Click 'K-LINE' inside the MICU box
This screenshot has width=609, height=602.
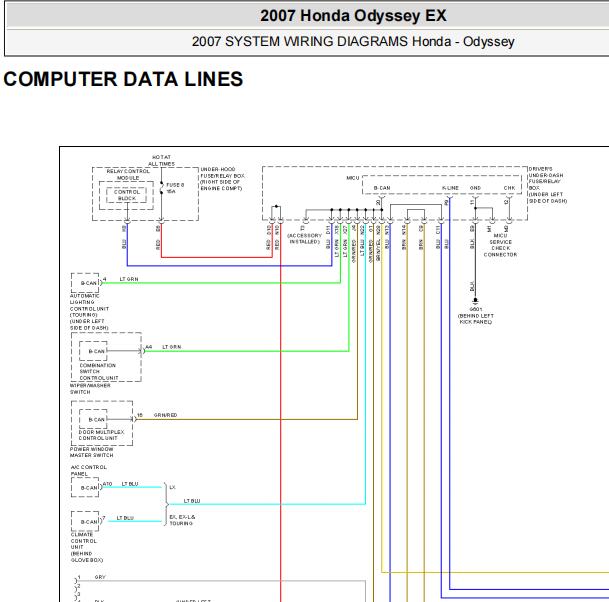450,188
